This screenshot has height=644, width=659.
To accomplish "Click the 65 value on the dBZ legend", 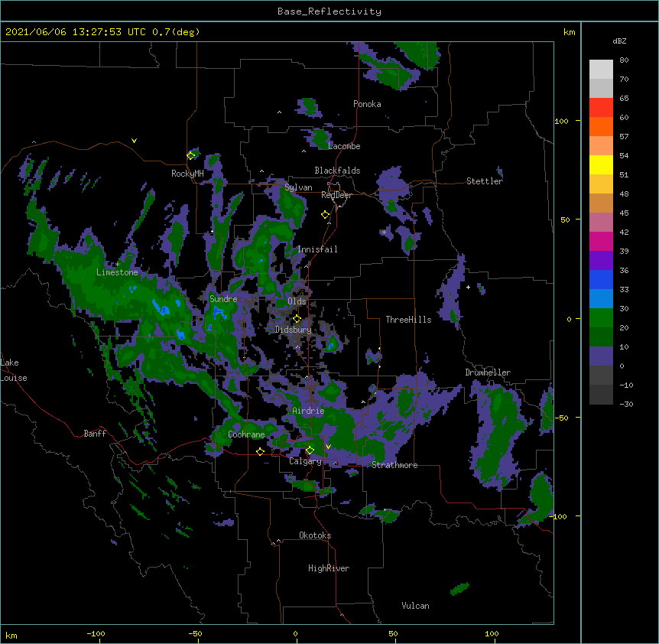I will (x=624, y=99).
